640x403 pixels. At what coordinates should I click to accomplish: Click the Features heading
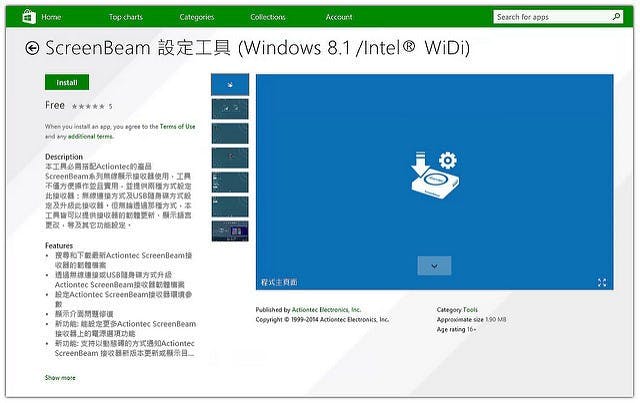(59, 246)
